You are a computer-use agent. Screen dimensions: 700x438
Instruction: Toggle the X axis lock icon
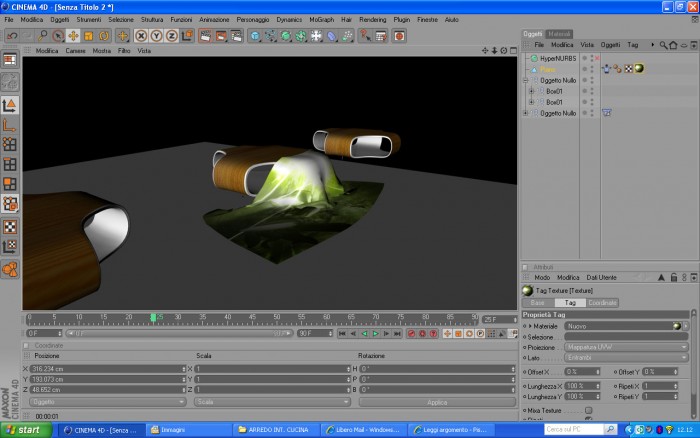[141, 36]
